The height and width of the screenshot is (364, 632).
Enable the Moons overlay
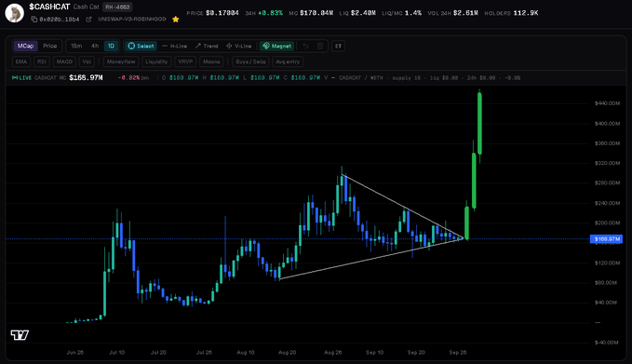tap(211, 61)
